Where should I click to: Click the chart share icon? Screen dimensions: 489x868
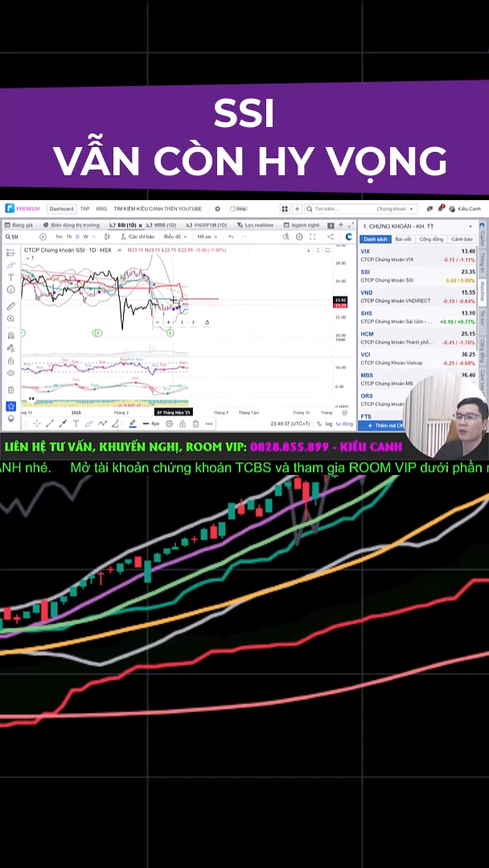coord(331,237)
